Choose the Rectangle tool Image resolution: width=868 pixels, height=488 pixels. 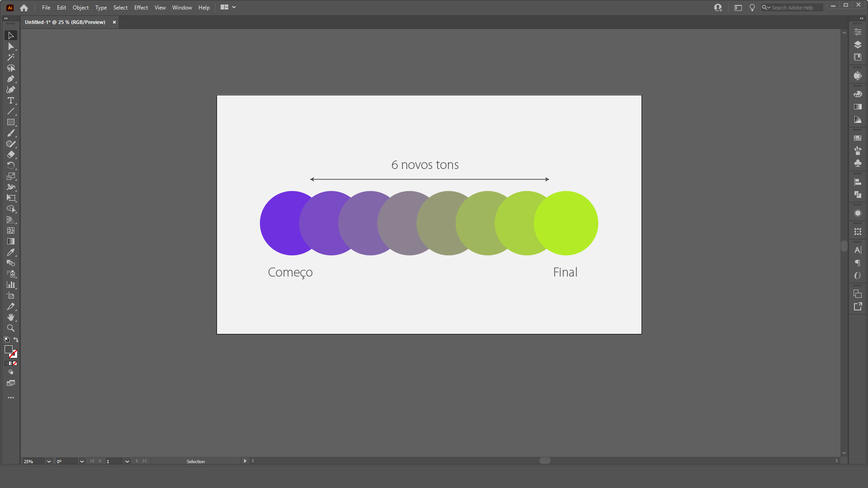[x=11, y=122]
